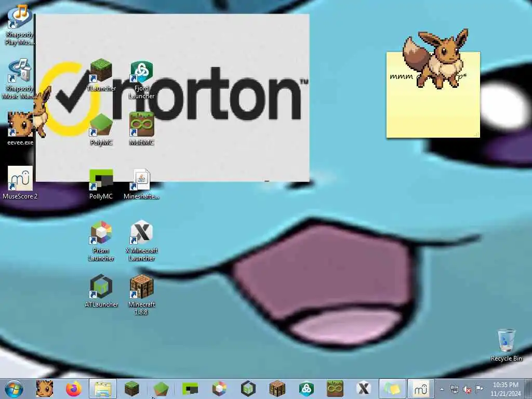532x399 pixels.
Task: Click the MultiMC infinity taskbar icon
Action: tap(335, 389)
